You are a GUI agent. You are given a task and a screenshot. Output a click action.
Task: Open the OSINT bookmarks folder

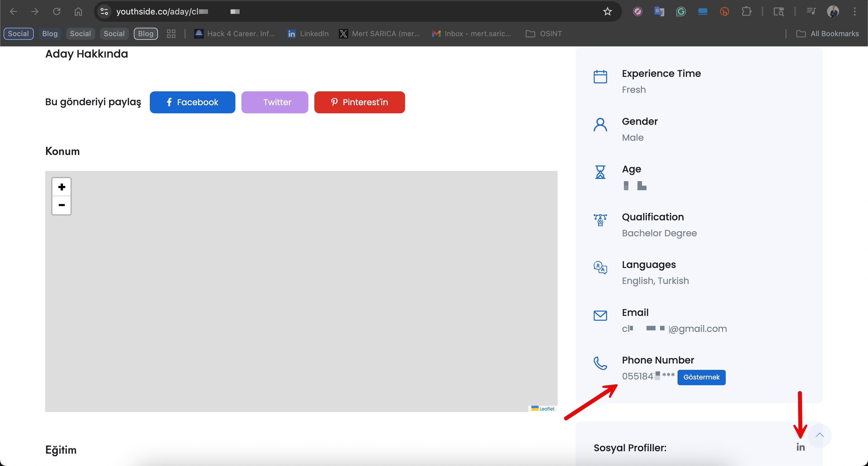click(x=544, y=34)
